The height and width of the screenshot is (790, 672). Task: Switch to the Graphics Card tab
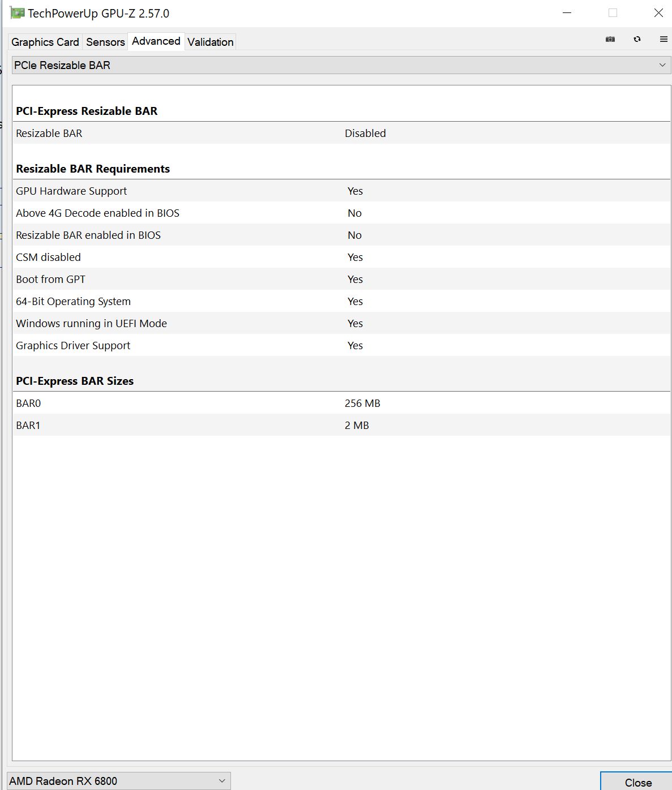point(45,42)
